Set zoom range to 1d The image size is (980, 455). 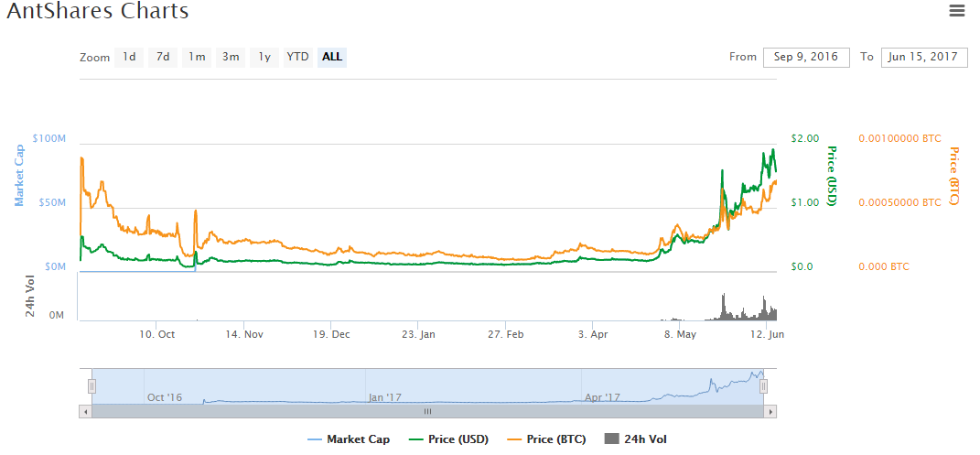pyautogui.click(x=129, y=57)
